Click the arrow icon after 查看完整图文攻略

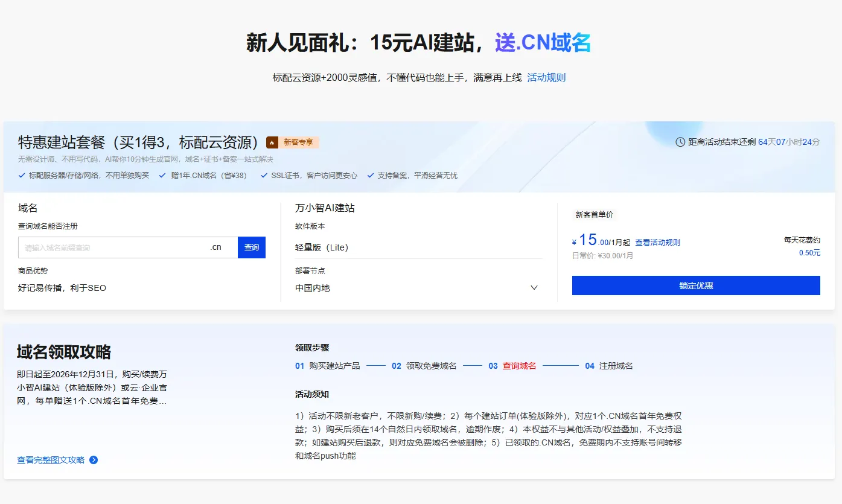tap(94, 460)
